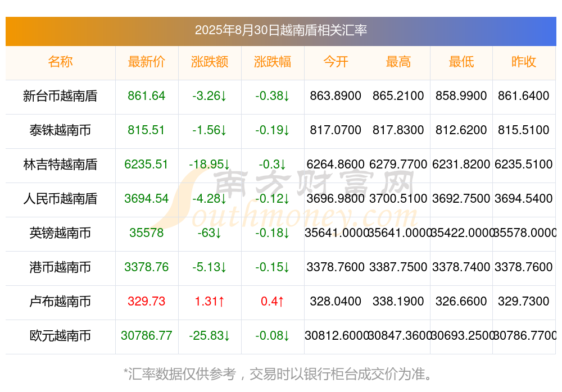
Task: Select the '最新价' column header
Action: coord(146,62)
